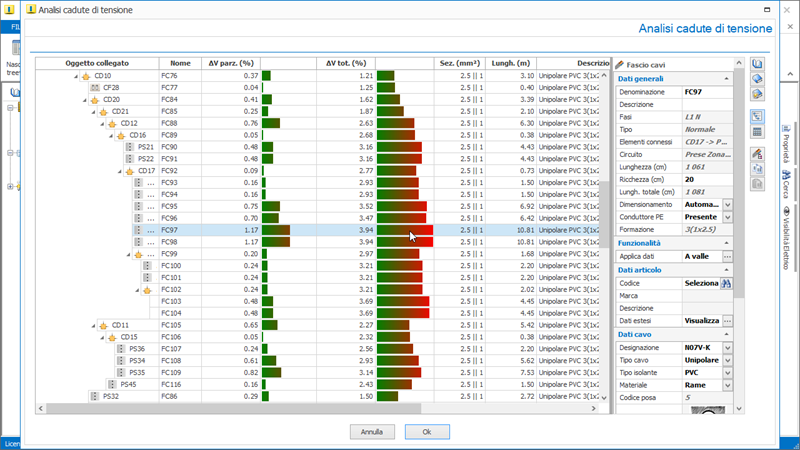Open the Cerca side tab
Image resolution: width=800 pixels, height=450 pixels.
coord(786,184)
